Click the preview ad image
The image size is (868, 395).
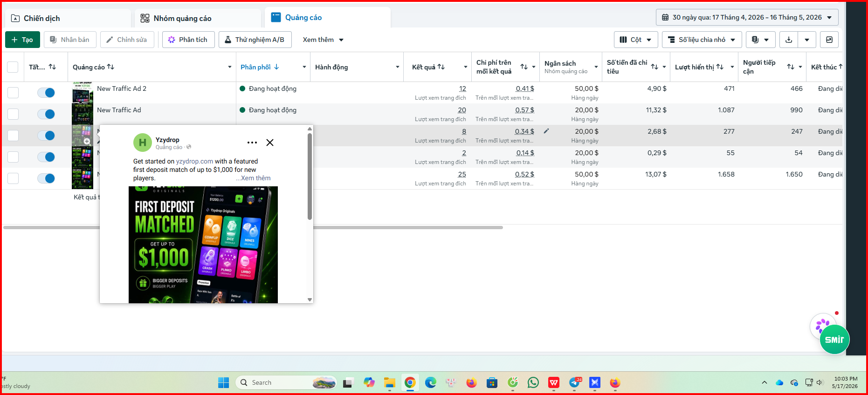[x=203, y=245]
